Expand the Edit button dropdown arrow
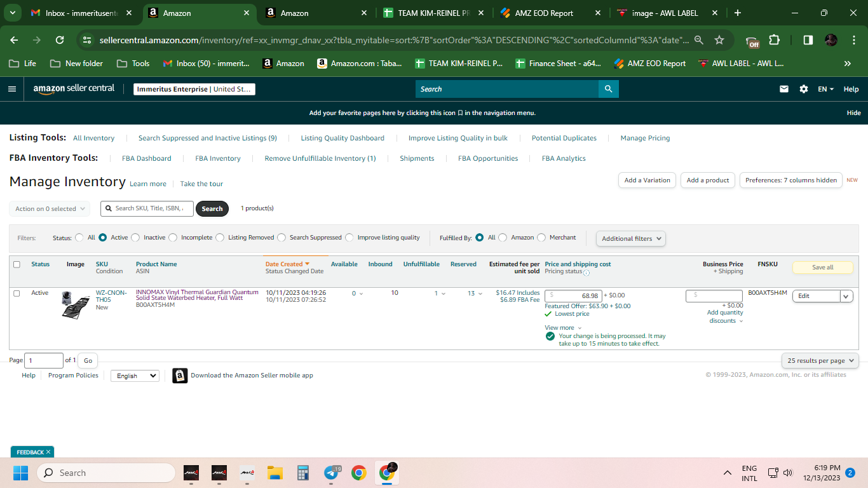Screen dimensions: 868x488 (846, 296)
